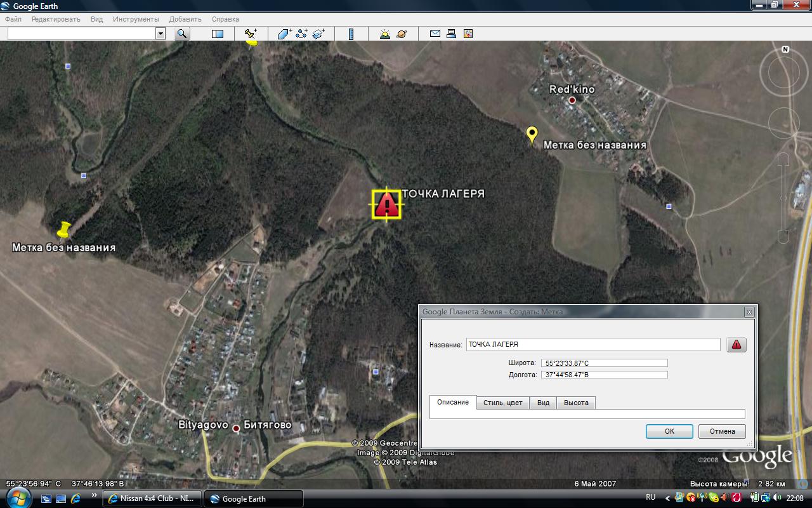Click the 6 Май 2007 imagery date
The image size is (812, 508).
(595, 484)
